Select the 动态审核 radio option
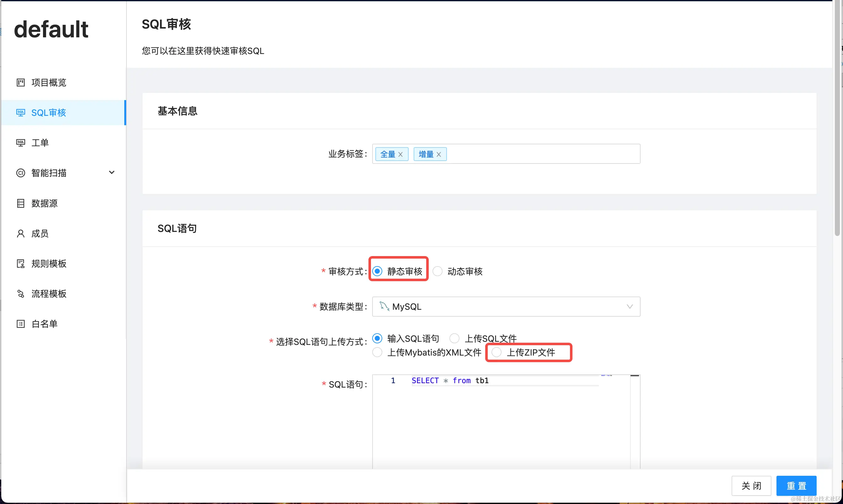This screenshot has height=504, width=843. click(438, 271)
